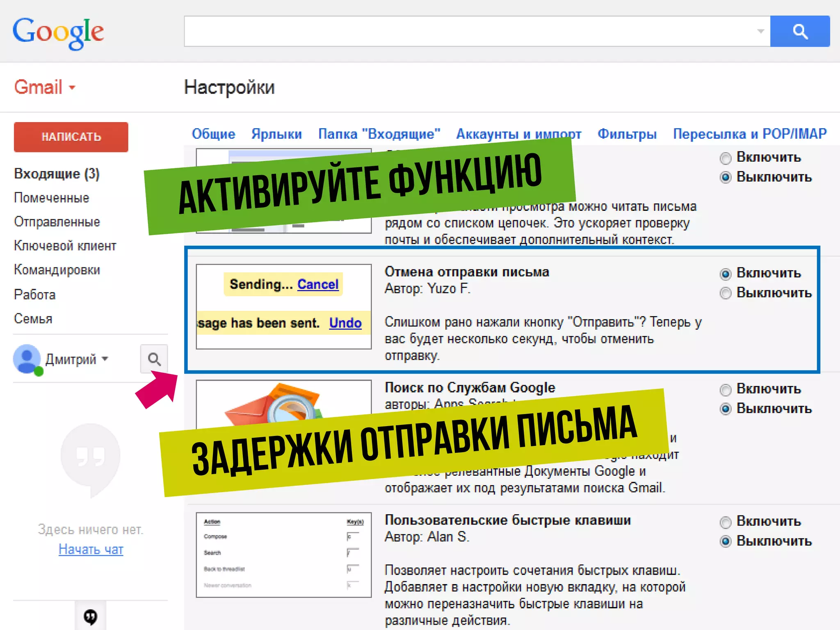Open the dropdown next to Дмитрий
This screenshot has height=630, width=840.
[x=105, y=359]
